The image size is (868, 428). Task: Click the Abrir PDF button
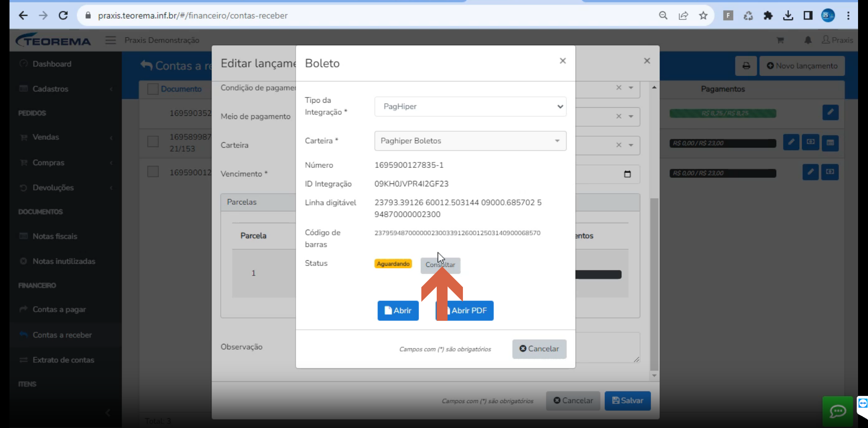click(x=465, y=310)
